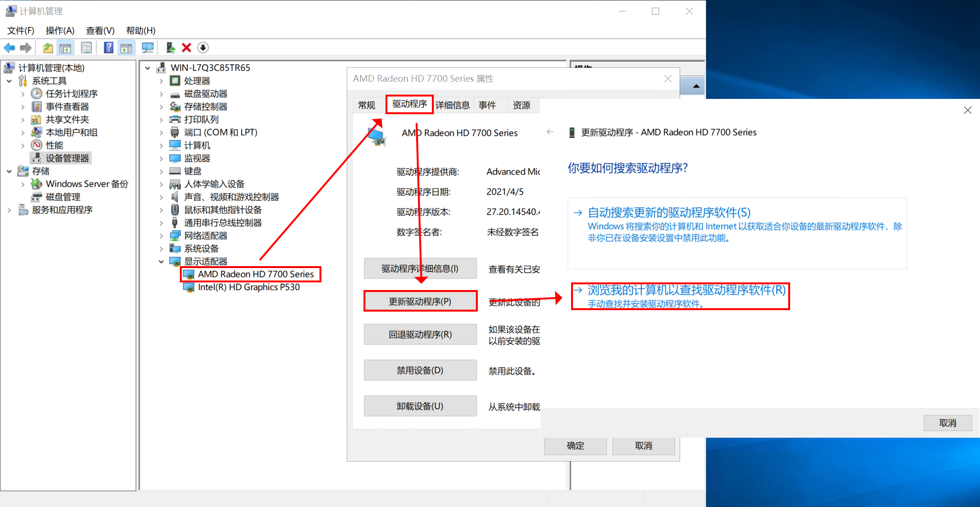
Task: Click the 打印队列 printer icon
Action: (175, 119)
